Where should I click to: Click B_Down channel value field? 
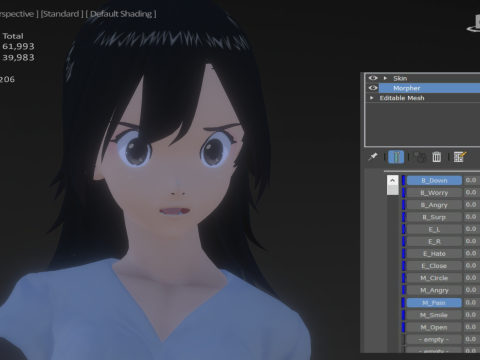[x=472, y=180]
